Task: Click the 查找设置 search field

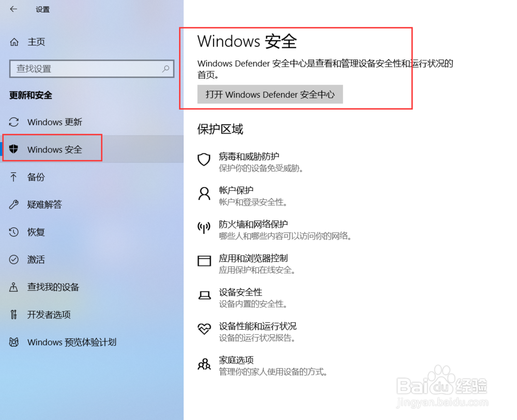Action: click(x=92, y=69)
